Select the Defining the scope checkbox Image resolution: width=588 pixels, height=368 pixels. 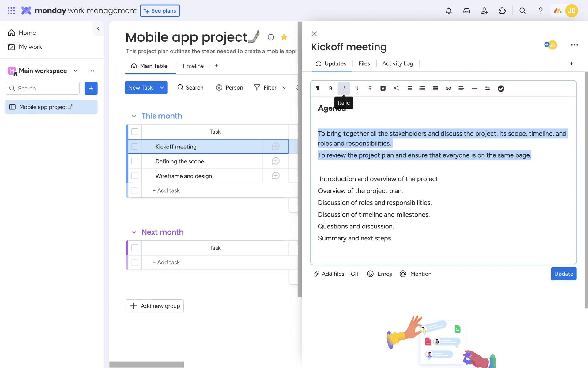tap(135, 161)
